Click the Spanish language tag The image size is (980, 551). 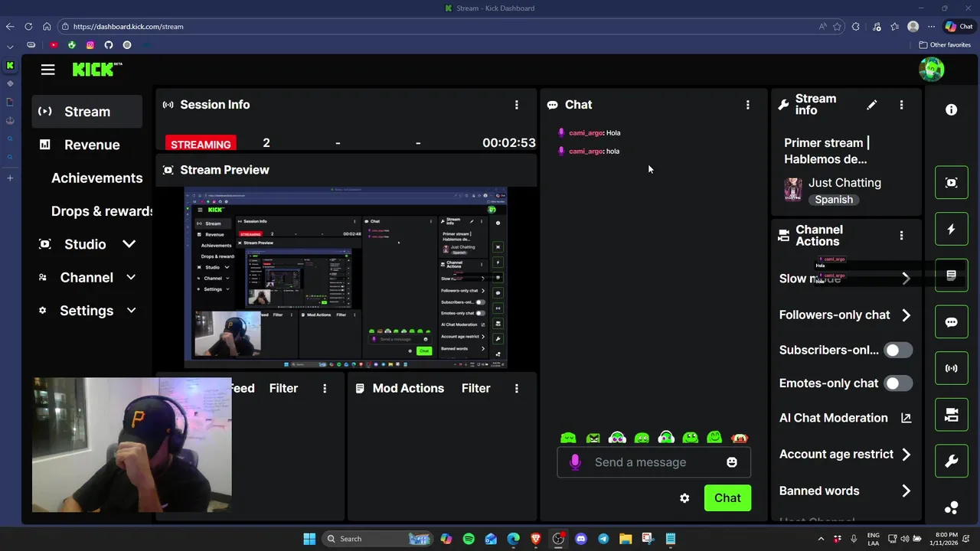(x=834, y=200)
